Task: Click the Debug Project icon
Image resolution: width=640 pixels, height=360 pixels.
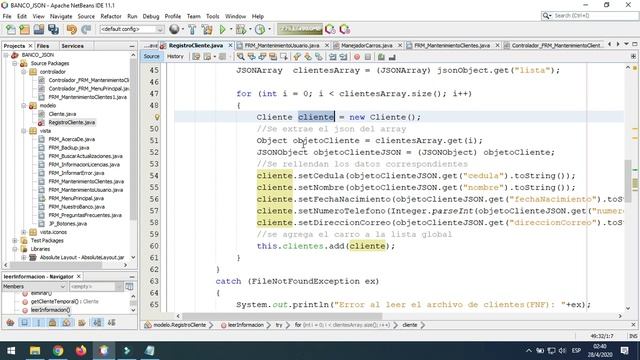Action: pyautogui.click(x=241, y=29)
